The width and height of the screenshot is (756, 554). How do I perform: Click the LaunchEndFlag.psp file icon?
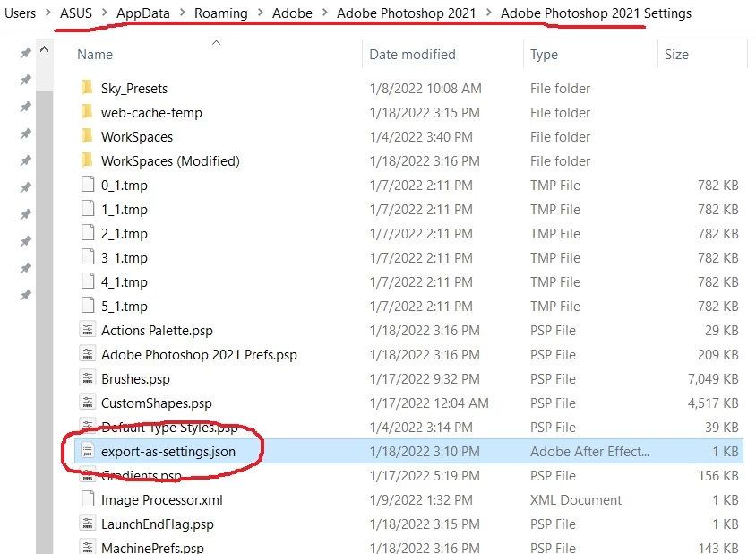coord(88,524)
